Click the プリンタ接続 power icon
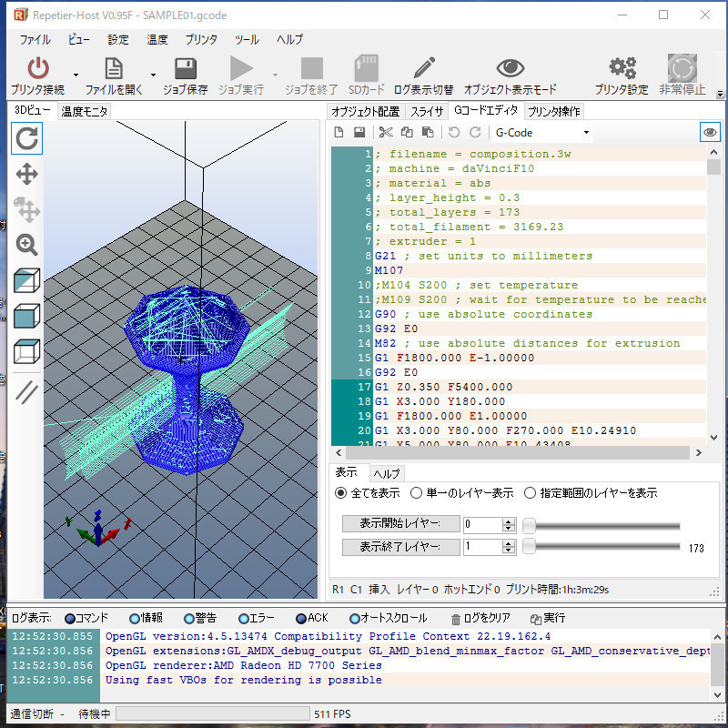This screenshot has width=728, height=728. [38, 69]
